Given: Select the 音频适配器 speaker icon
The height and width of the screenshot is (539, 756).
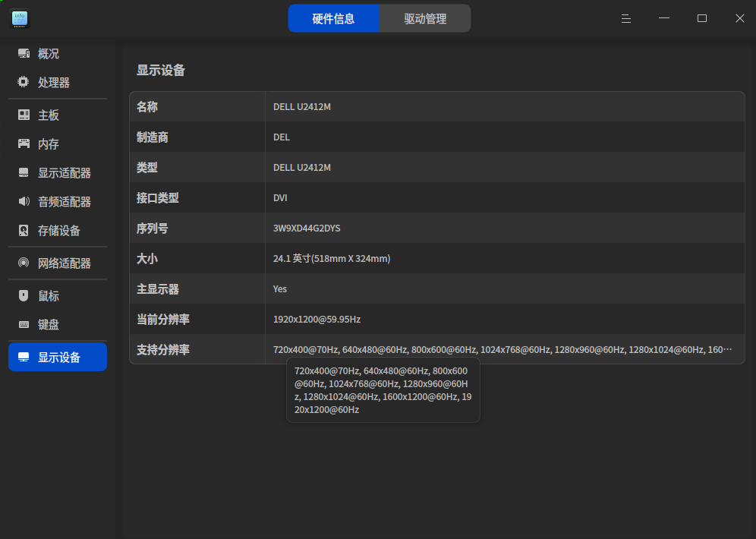Looking at the screenshot, I should pyautogui.click(x=24, y=201).
